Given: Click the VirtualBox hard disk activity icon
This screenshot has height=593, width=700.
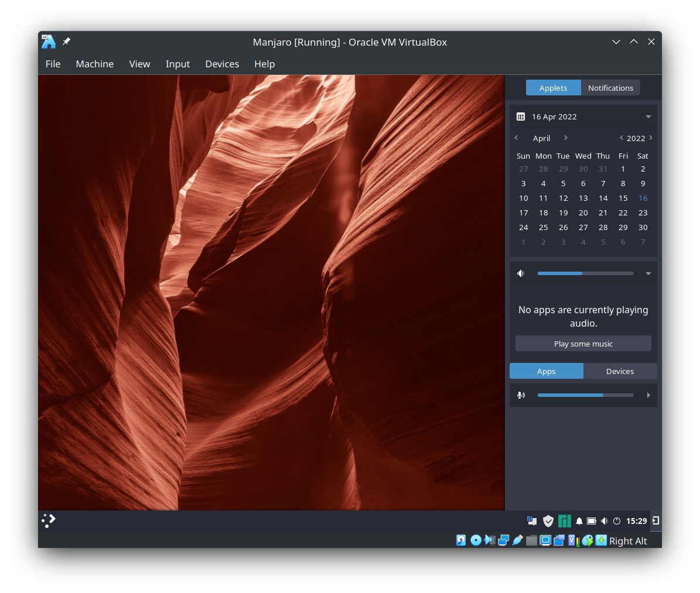Looking at the screenshot, I should pos(462,540).
